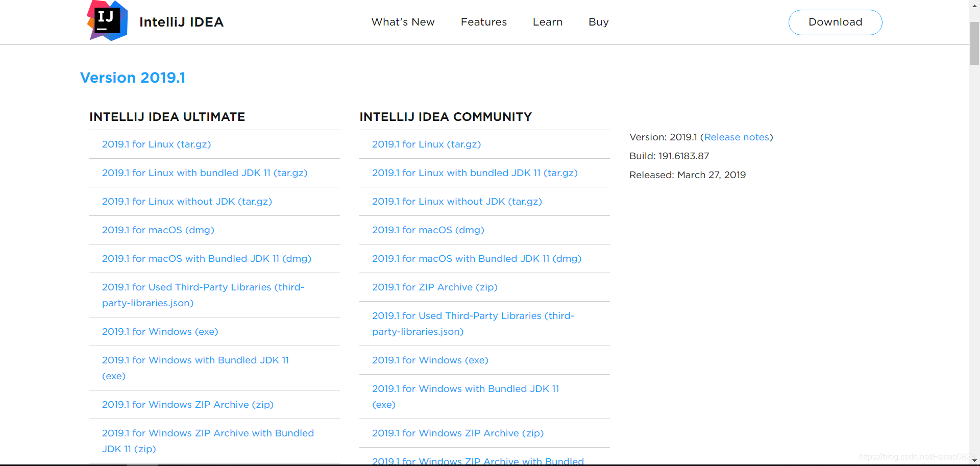Download Ultimate macOS with Bundled JDK 11
Image resolution: width=980 pixels, height=466 pixels.
pos(206,259)
